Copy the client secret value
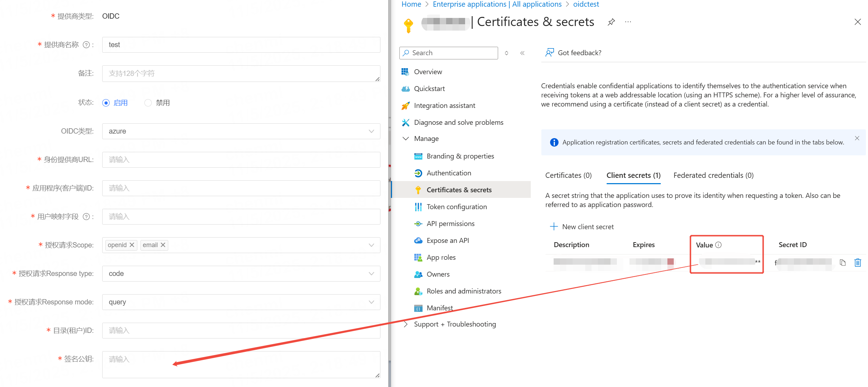Viewport: 868px width, 387px height. tap(842, 263)
